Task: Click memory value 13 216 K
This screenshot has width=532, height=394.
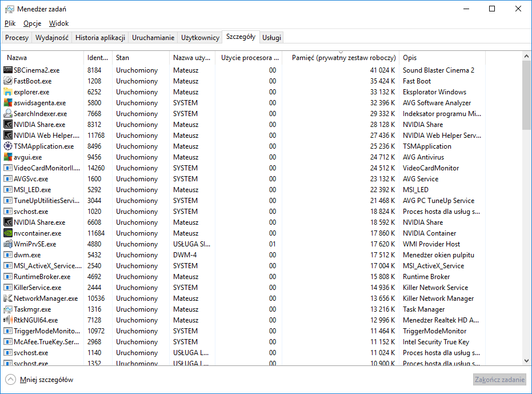Action: pyautogui.click(x=382, y=309)
